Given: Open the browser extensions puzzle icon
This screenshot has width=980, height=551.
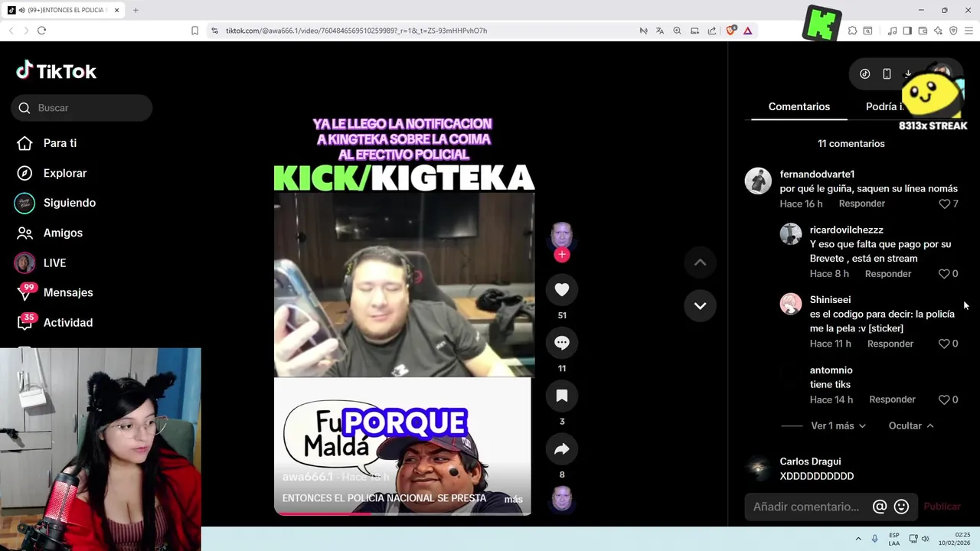Looking at the screenshot, I should [852, 31].
